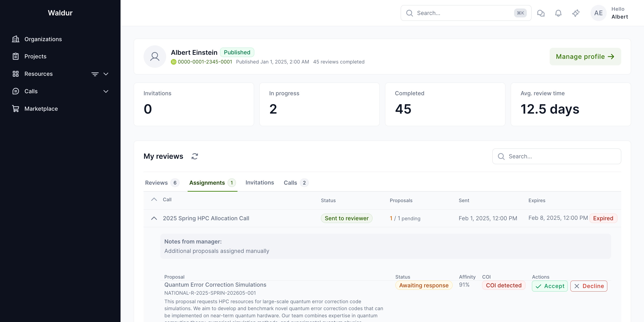Click the Resources grid icon
The width and height of the screenshot is (644, 322).
15,74
